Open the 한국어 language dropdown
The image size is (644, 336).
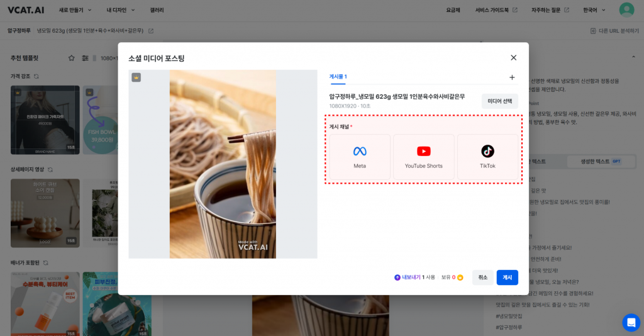(x=594, y=10)
